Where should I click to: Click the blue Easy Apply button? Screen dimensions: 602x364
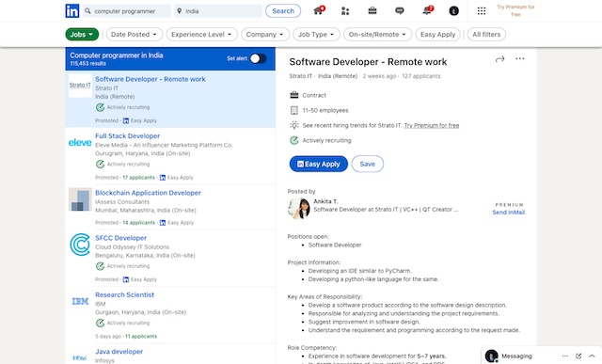pos(318,164)
